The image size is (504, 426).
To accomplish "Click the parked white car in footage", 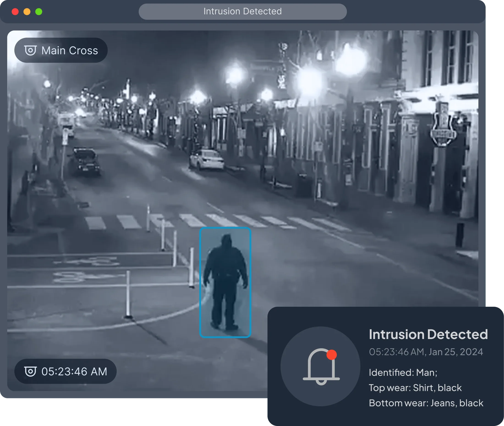I will coord(206,160).
